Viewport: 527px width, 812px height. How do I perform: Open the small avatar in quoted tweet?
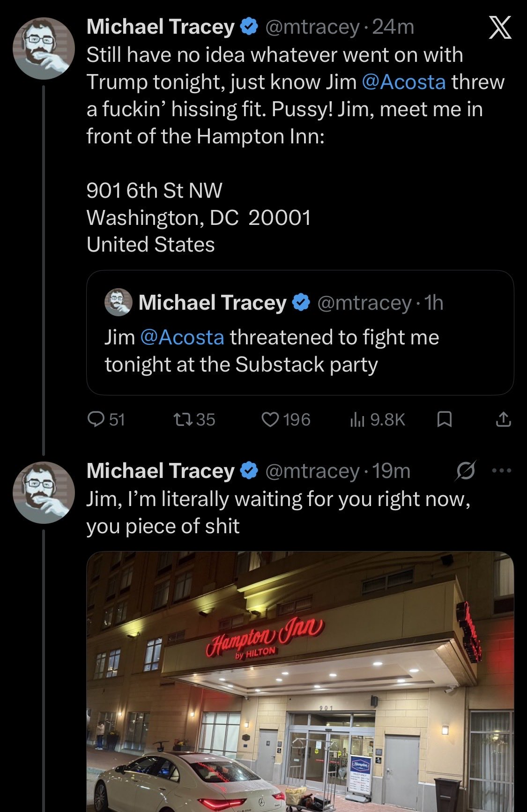tap(118, 302)
